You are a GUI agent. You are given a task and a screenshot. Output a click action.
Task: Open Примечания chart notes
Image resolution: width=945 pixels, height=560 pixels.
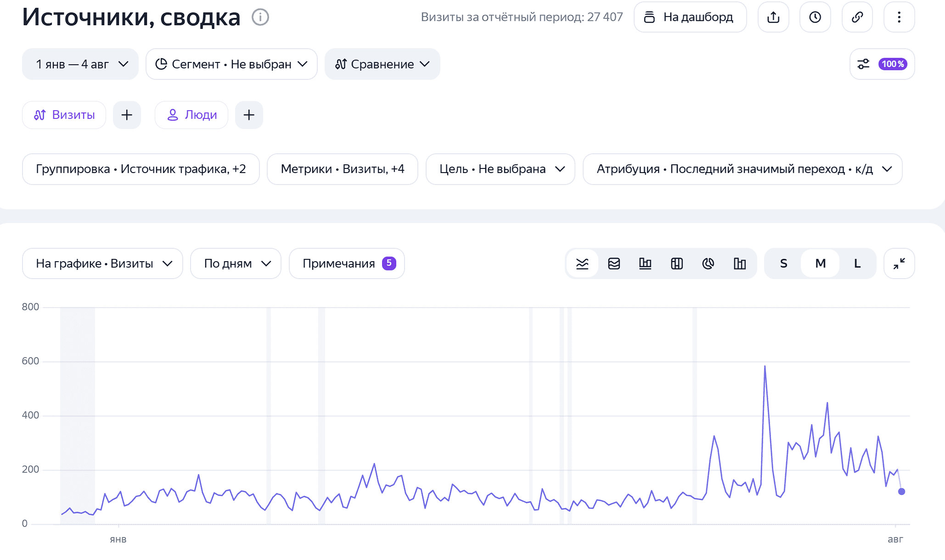[347, 263]
